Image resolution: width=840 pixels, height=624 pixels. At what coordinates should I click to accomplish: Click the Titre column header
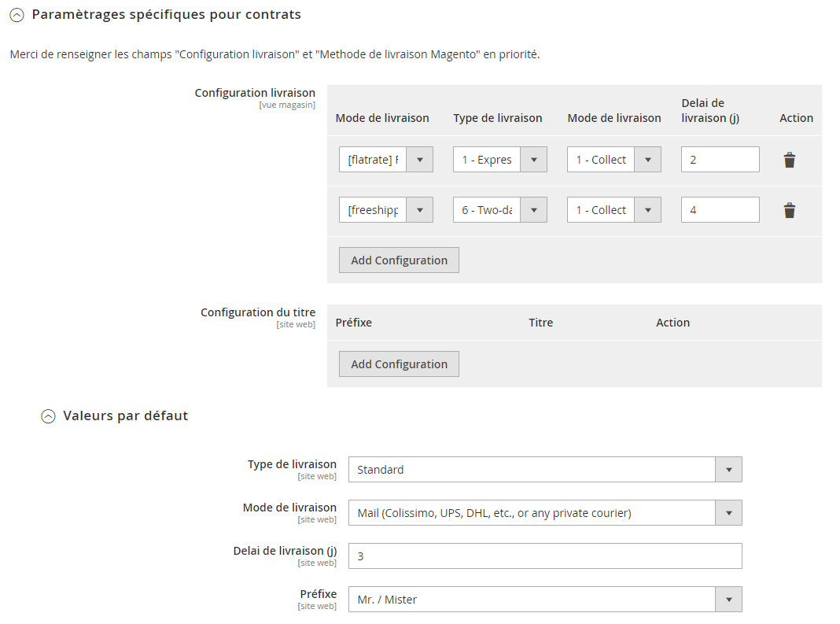click(x=540, y=323)
